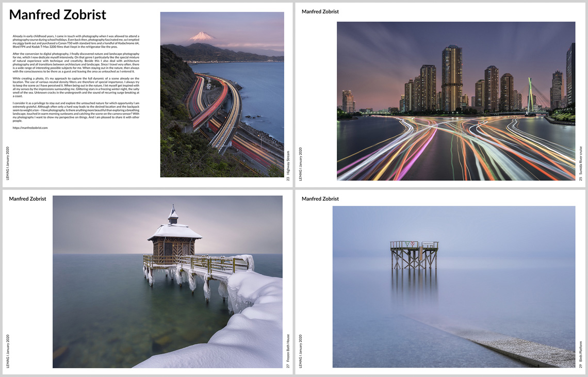Click the paragraph starting "After the conversion to digital"
Screen dimensions: 588x377
(x=76, y=62)
